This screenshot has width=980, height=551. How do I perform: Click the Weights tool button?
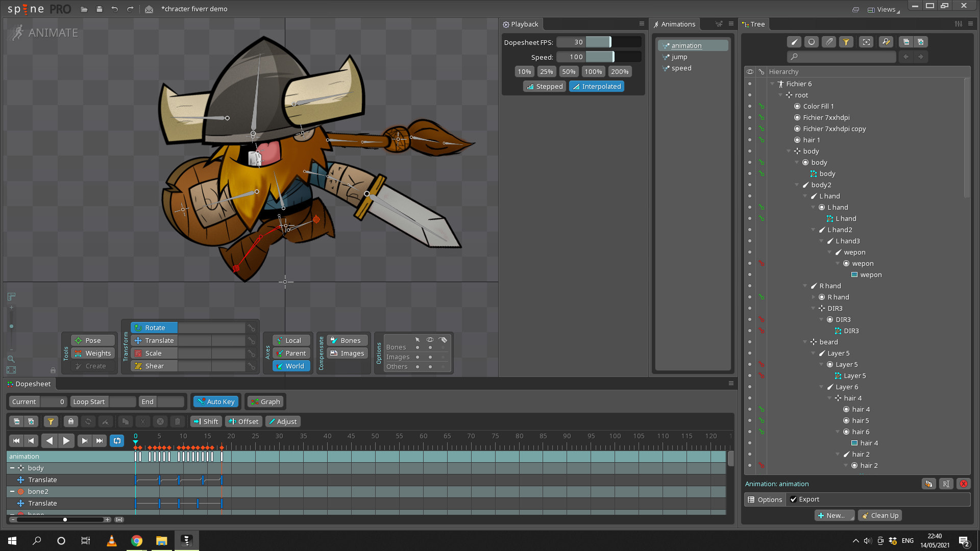pyautogui.click(x=93, y=353)
